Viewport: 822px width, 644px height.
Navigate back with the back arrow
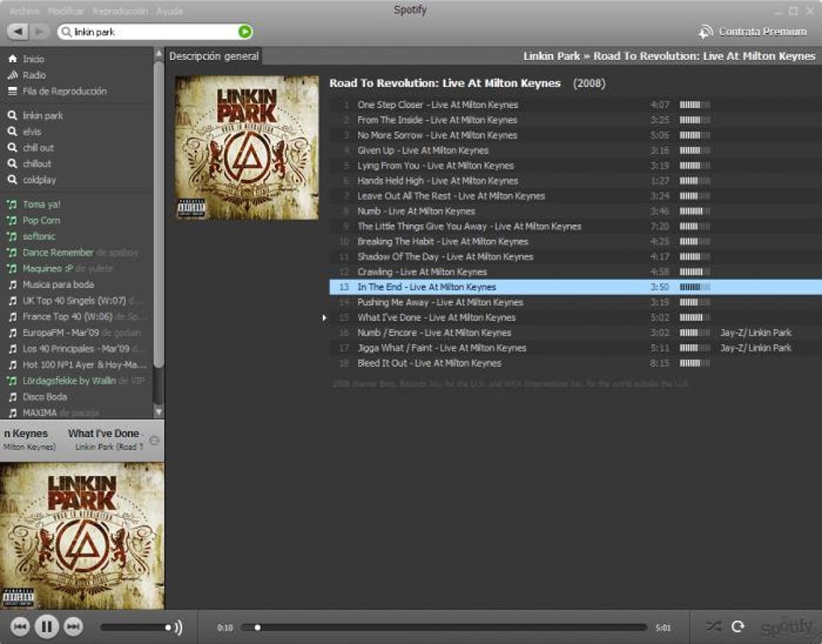(19, 31)
